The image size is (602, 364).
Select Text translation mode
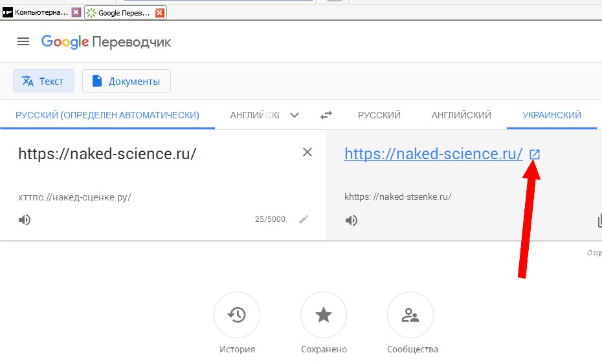pos(43,81)
